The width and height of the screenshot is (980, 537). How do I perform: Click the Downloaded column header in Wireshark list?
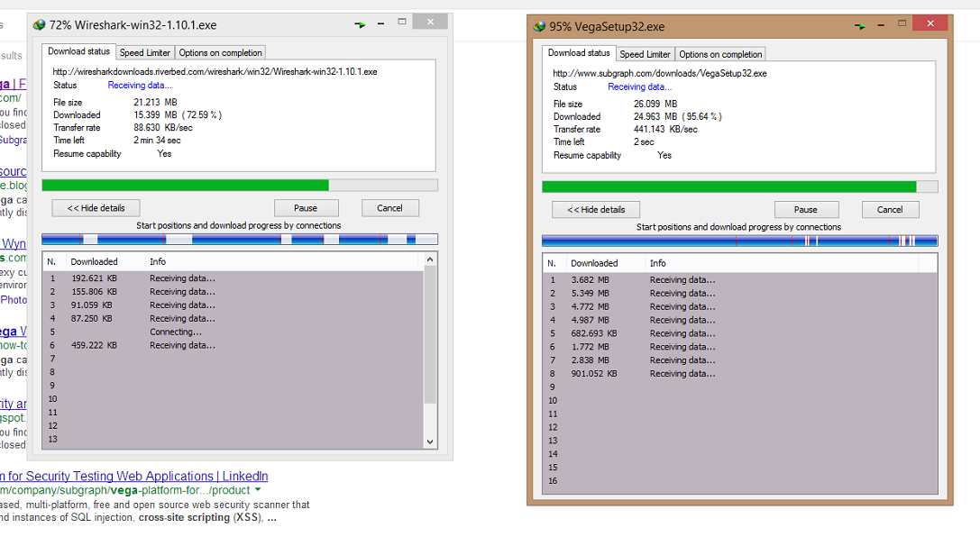pos(105,261)
